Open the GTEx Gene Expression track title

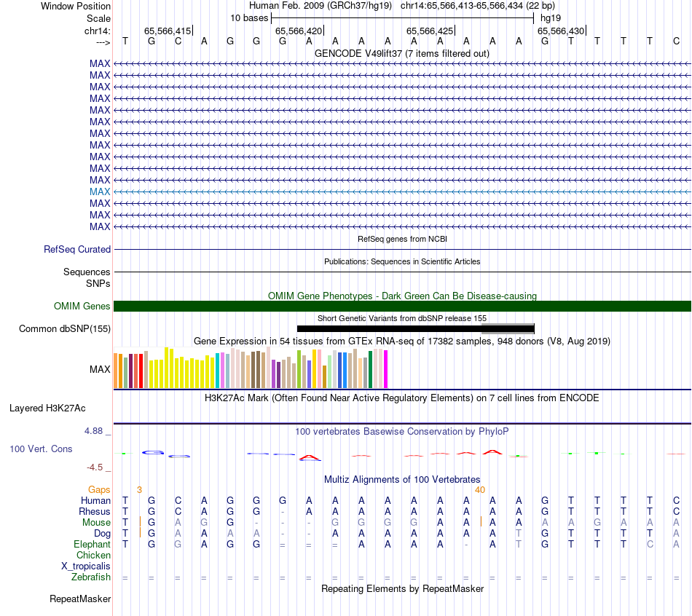(402, 341)
